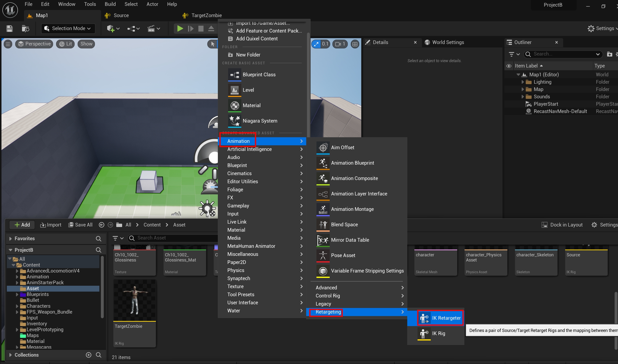This screenshot has width=618, height=364.
Task: Click the Save current level icon
Action: [x=9, y=28]
